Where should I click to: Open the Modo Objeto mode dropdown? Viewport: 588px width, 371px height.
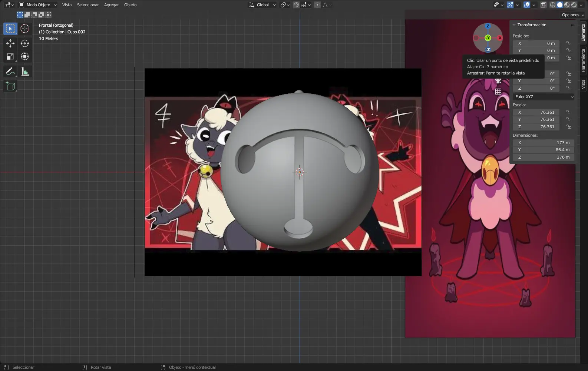38,5
